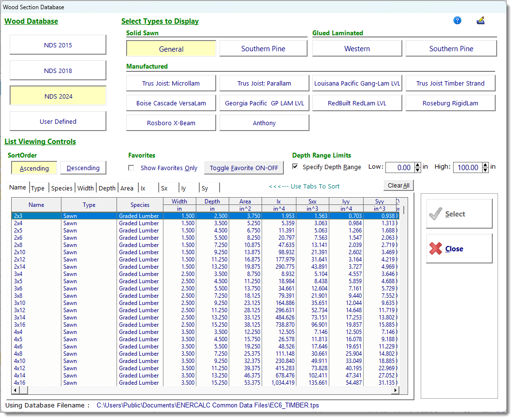Sort by the Area tab
Viewport: 514px width, 420px height.
127,188
